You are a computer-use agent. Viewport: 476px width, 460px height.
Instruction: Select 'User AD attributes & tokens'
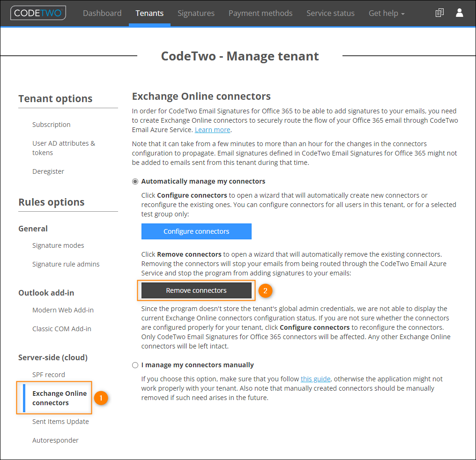pos(64,148)
